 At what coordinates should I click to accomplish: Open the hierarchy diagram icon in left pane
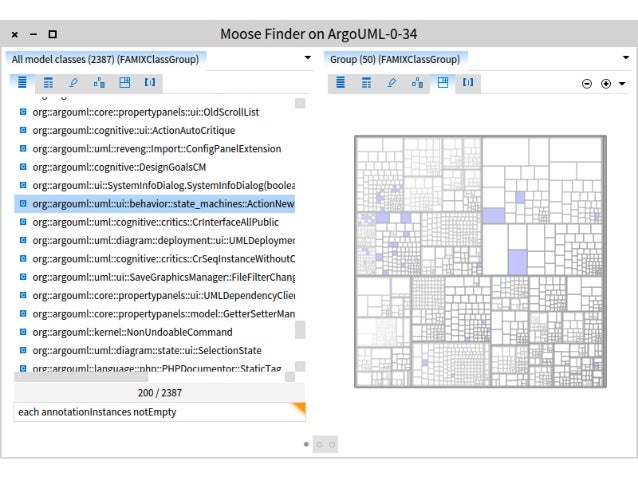coord(99,83)
